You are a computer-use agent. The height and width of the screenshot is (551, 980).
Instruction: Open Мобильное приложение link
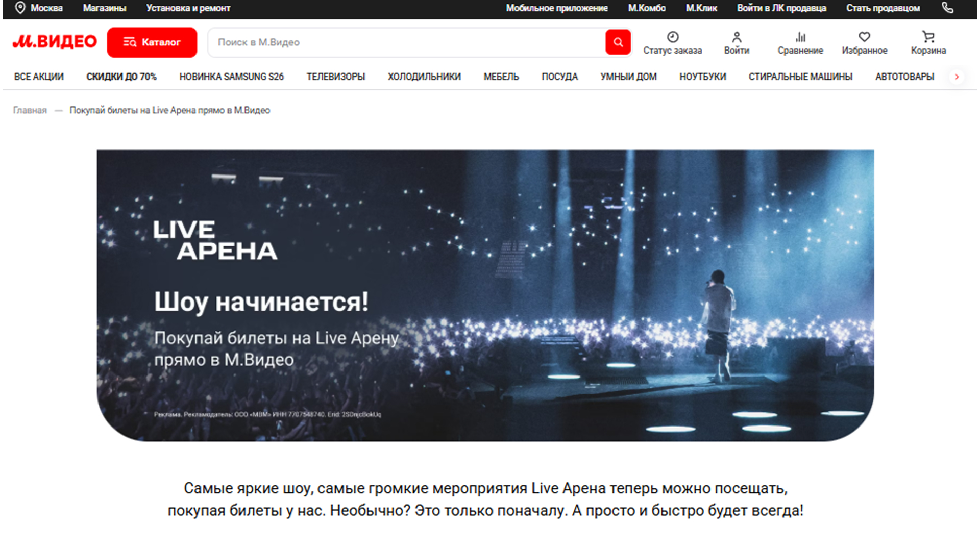[x=556, y=8]
